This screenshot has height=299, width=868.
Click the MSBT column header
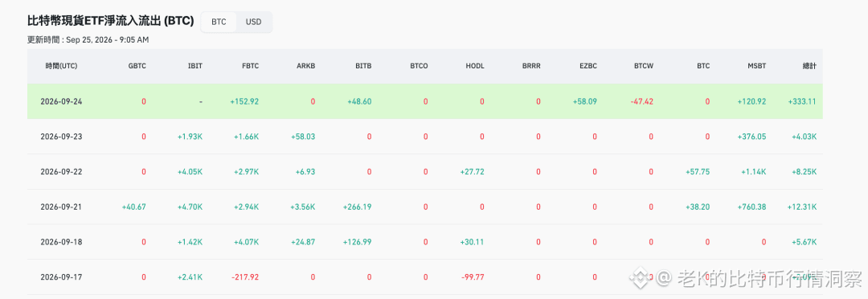pos(757,66)
